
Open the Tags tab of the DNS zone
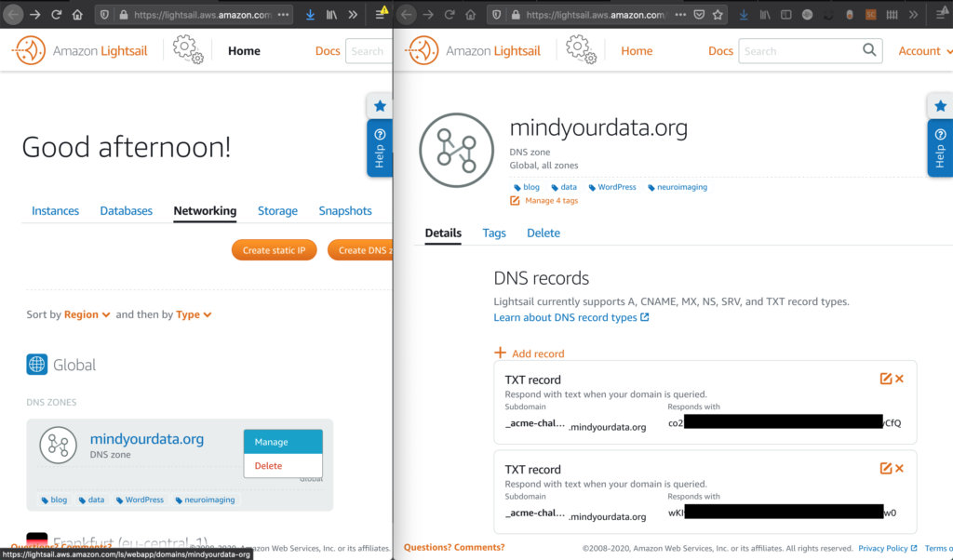coord(494,233)
